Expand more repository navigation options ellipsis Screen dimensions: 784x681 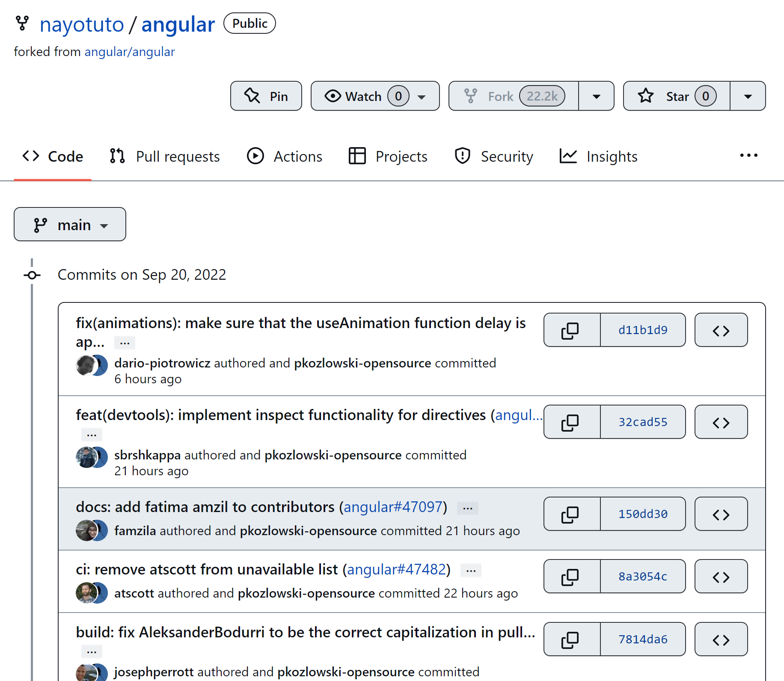(x=748, y=156)
